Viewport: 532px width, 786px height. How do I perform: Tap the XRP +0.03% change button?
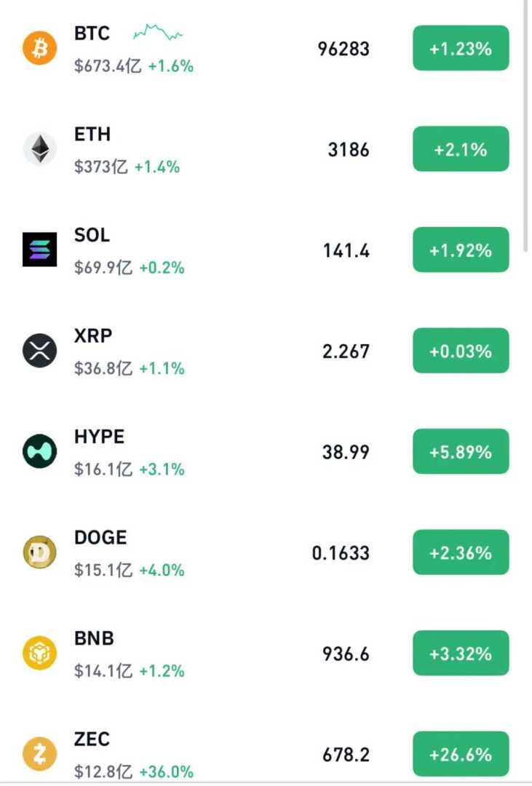tap(461, 351)
